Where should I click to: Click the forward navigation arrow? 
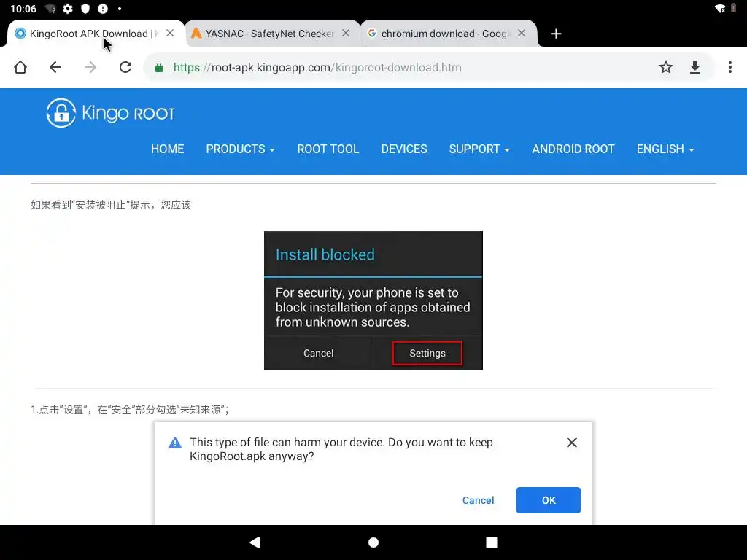(x=90, y=67)
